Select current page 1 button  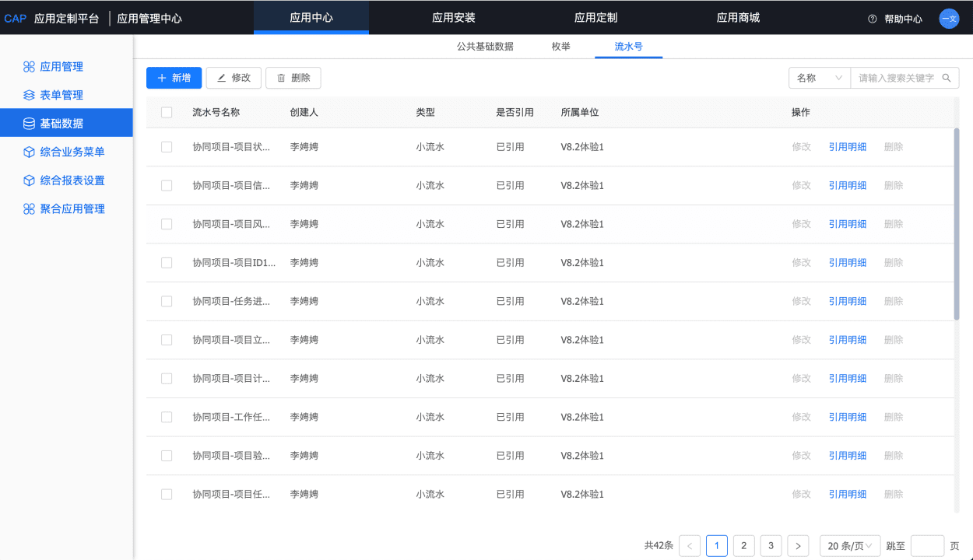click(x=717, y=546)
